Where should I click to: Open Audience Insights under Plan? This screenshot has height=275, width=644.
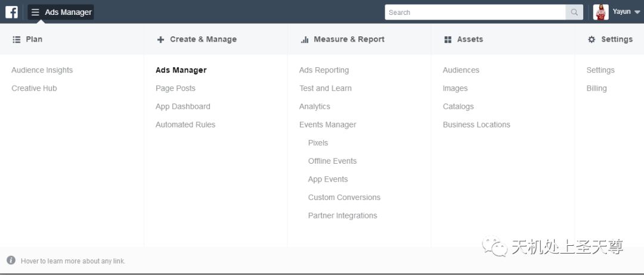pos(42,70)
